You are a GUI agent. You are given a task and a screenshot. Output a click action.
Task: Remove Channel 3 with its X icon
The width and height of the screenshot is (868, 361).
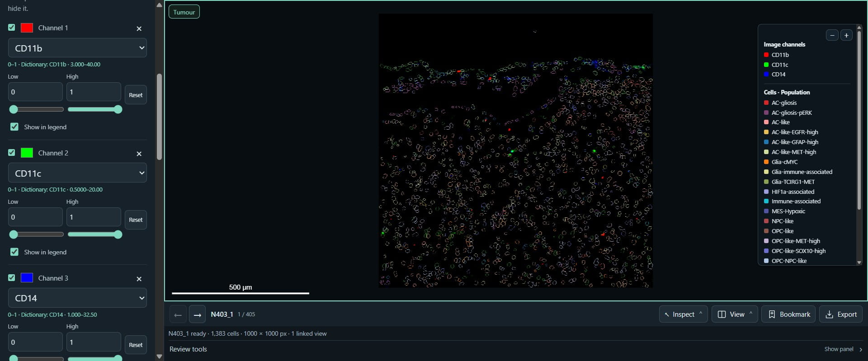pyautogui.click(x=139, y=279)
